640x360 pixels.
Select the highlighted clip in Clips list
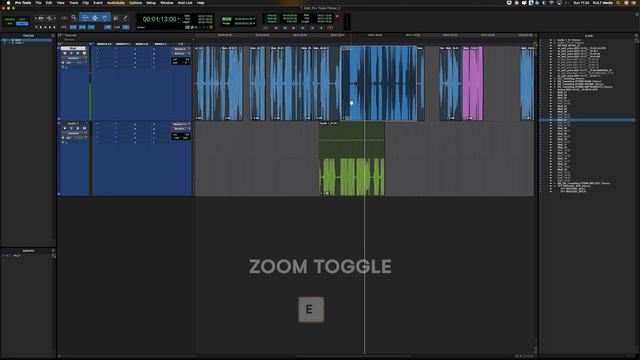pos(587,120)
